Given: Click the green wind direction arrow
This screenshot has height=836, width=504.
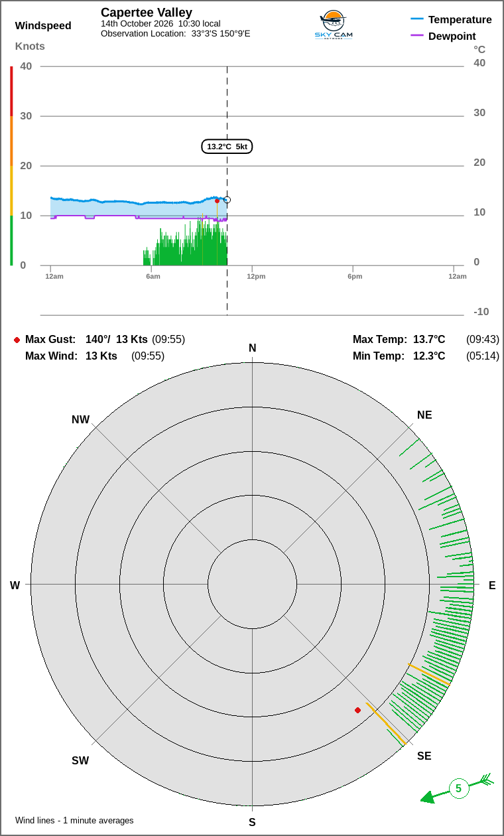Looking at the screenshot, I should (457, 788).
